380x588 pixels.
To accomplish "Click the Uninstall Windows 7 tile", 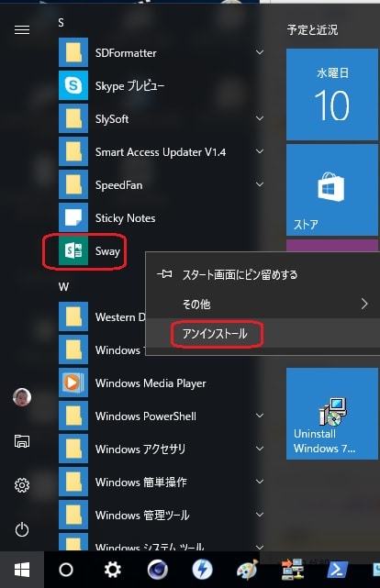I will pos(332,414).
